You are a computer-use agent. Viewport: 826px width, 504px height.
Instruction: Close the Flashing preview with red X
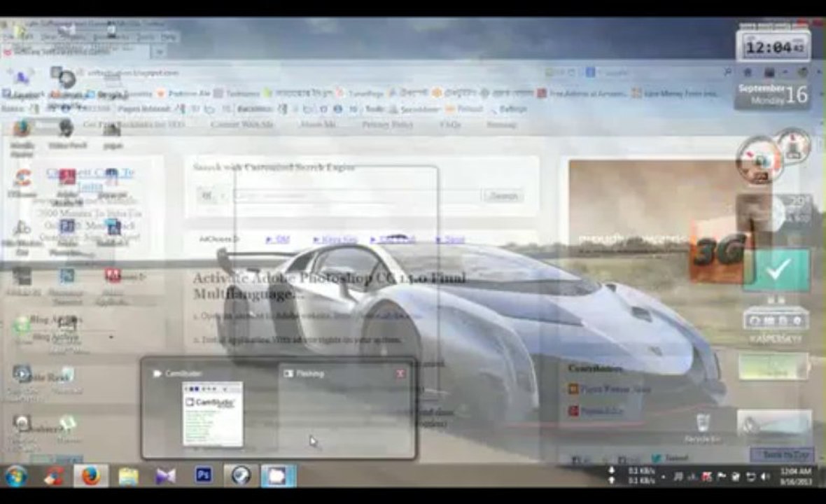pos(400,373)
